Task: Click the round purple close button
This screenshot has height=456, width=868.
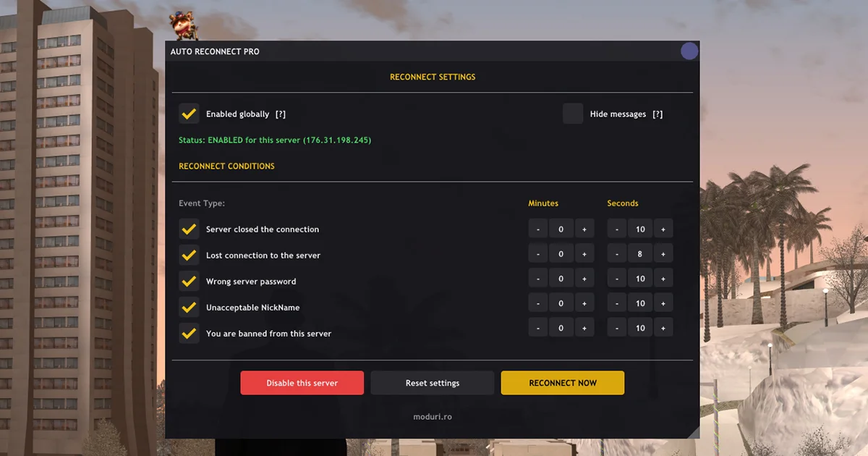Action: pyautogui.click(x=689, y=51)
